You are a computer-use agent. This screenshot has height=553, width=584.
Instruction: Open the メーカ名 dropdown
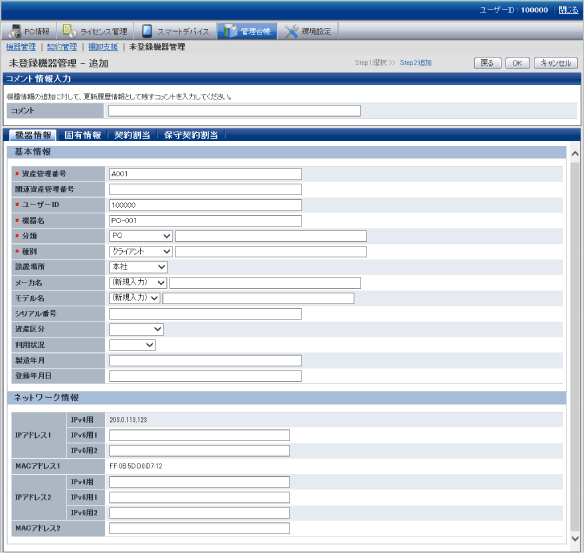click(138, 282)
